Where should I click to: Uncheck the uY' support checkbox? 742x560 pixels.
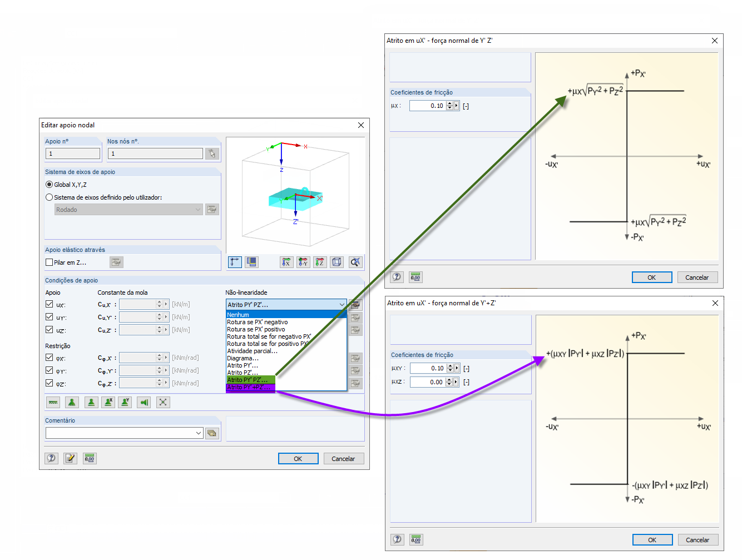point(50,317)
